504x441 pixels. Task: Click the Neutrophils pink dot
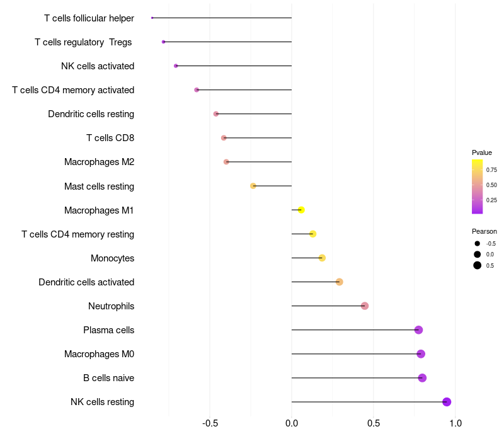[x=365, y=306]
